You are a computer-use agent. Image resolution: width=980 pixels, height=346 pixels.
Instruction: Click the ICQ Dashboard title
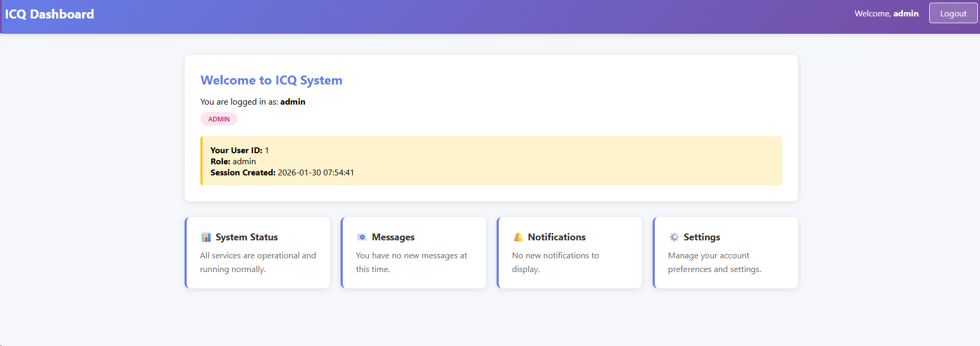(x=50, y=14)
